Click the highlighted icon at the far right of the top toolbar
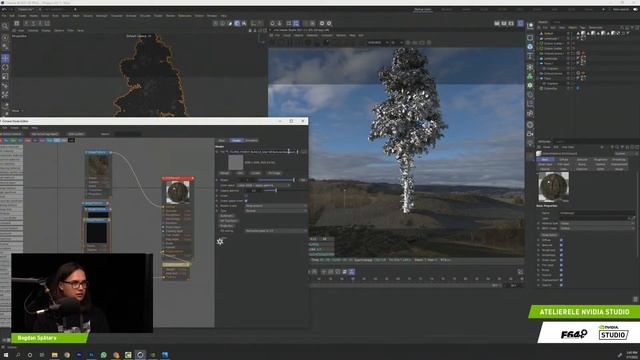The height and width of the screenshot is (360, 640). click(520, 23)
